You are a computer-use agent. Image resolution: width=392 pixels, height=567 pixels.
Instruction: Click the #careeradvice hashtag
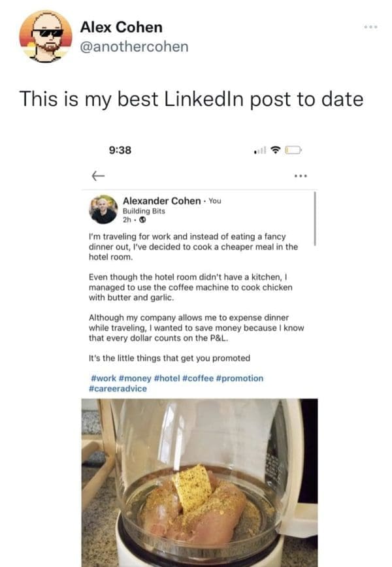(118, 389)
